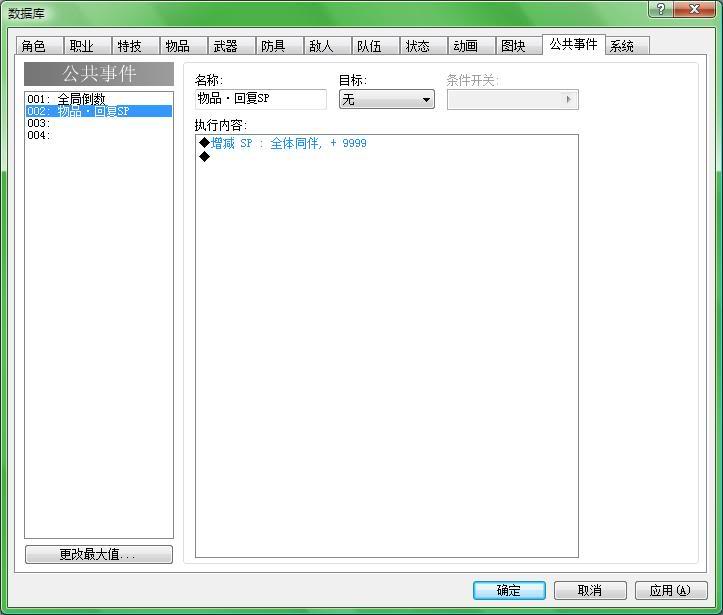
Task: Click the 应用 (A) button
Action: pos(671,590)
